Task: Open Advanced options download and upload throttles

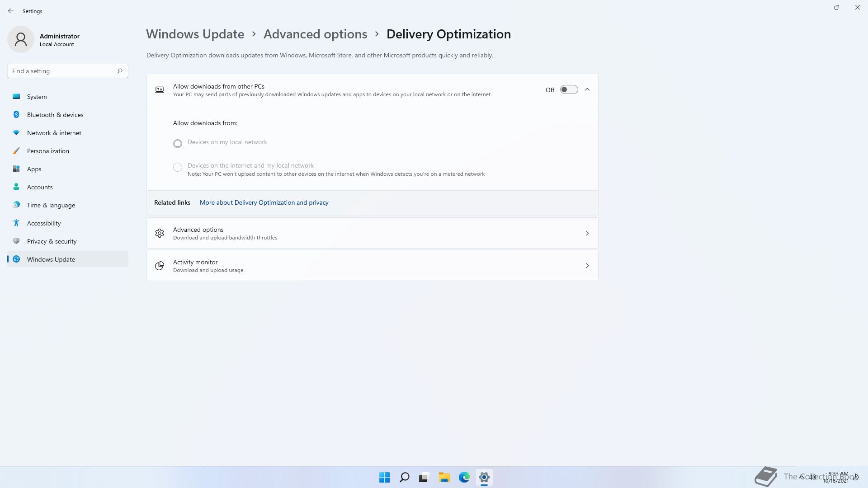Action: 372,233
